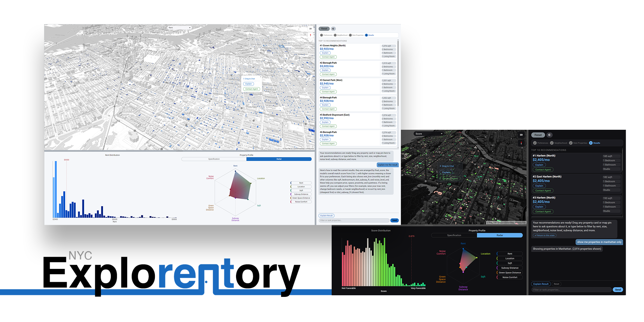Click Rate Properties step checkmark in light window
This screenshot has width=644, height=322.
point(350,35)
